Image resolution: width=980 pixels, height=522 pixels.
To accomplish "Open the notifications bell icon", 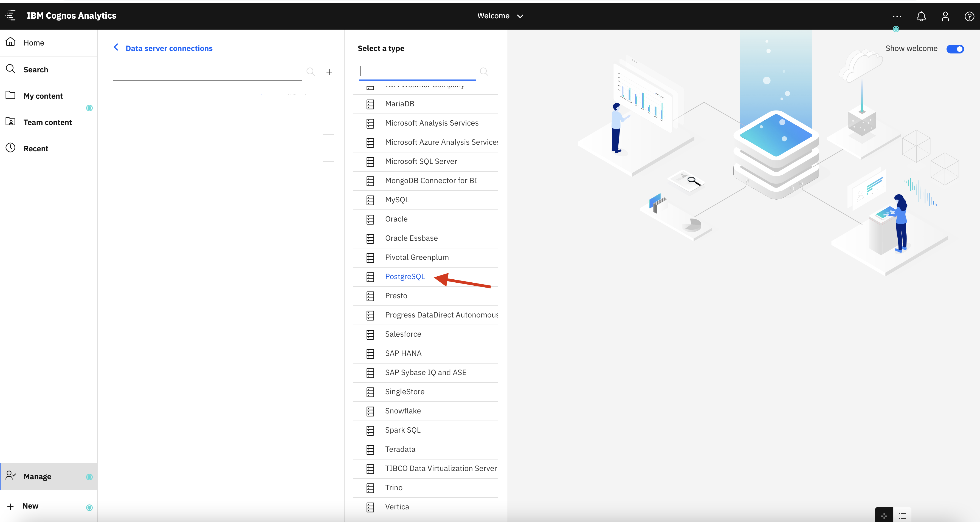I will [921, 16].
